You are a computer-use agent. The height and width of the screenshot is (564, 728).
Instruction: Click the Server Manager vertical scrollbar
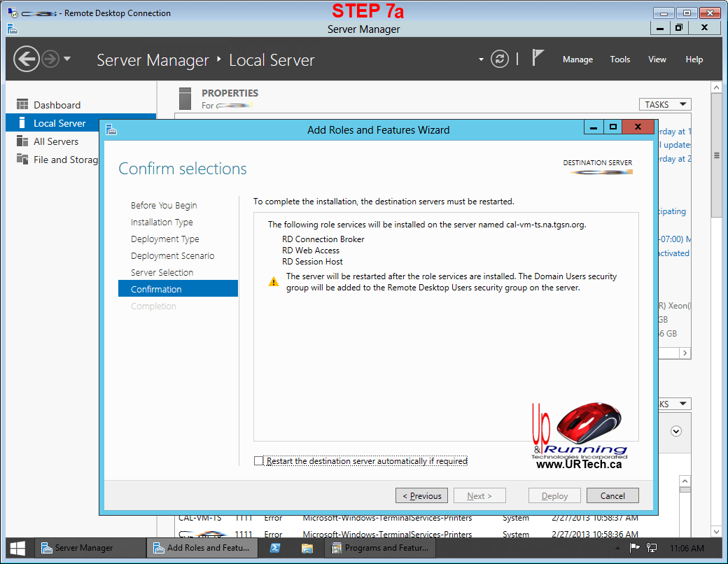[x=716, y=280]
